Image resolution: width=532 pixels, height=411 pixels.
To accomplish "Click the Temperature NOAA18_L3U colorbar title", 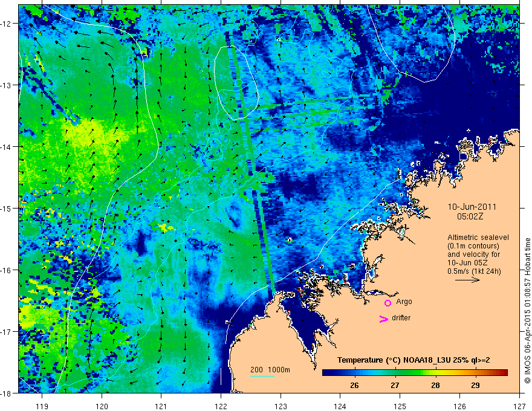I will (x=414, y=360).
